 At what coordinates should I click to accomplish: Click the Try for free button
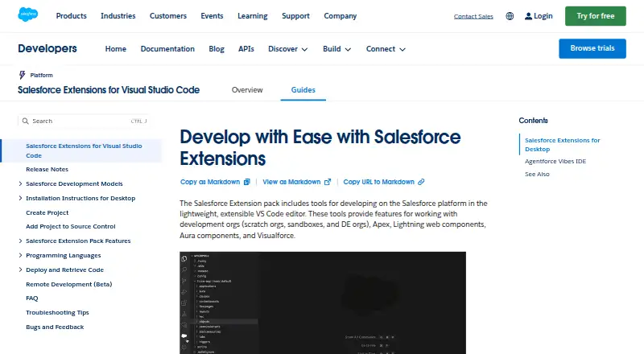tap(596, 16)
